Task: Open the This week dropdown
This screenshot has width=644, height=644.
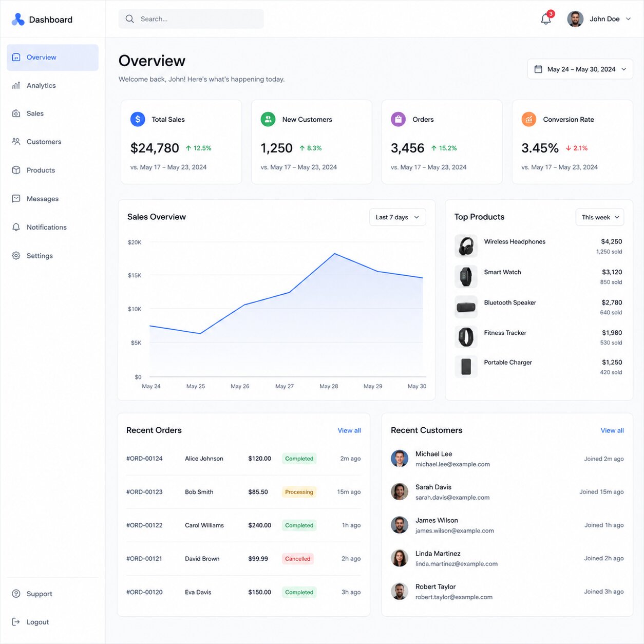Action: tap(600, 217)
